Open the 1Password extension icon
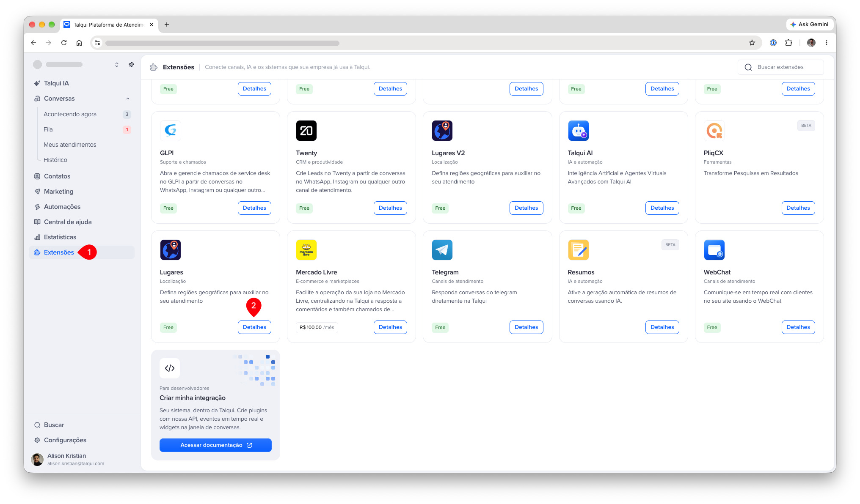This screenshot has width=860, height=504. [773, 43]
